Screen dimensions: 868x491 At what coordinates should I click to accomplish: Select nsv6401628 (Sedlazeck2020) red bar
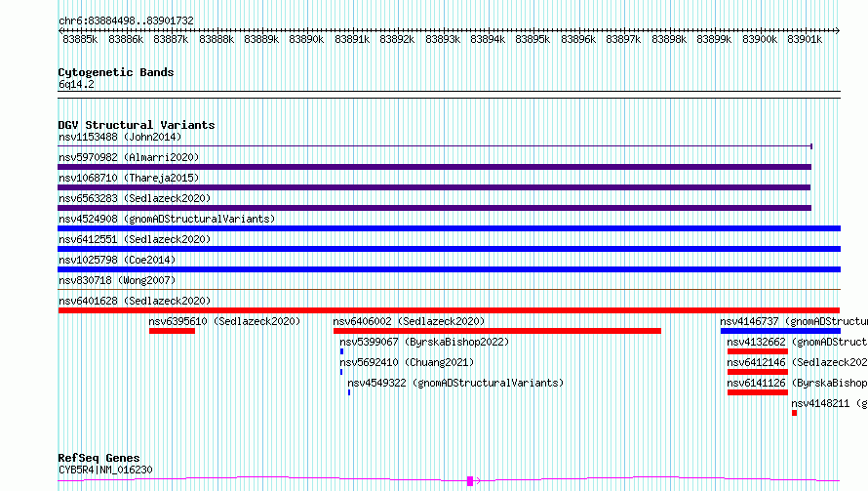[x=449, y=310]
